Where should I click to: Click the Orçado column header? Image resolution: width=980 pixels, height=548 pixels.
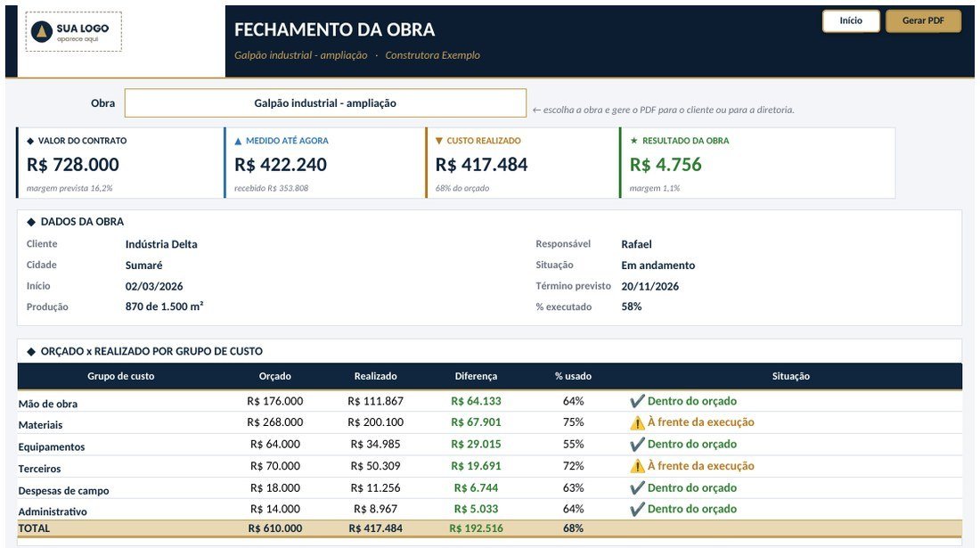tap(275, 376)
